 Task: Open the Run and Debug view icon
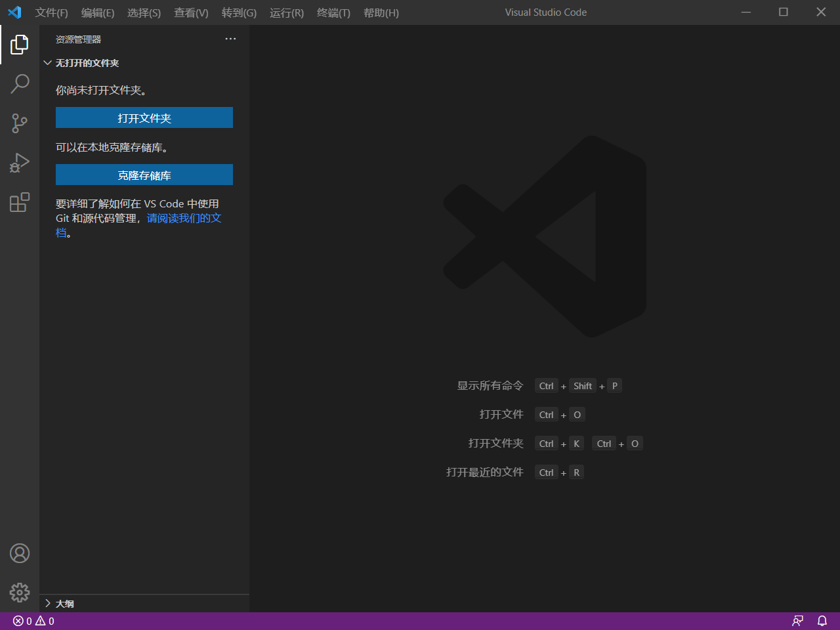click(20, 162)
